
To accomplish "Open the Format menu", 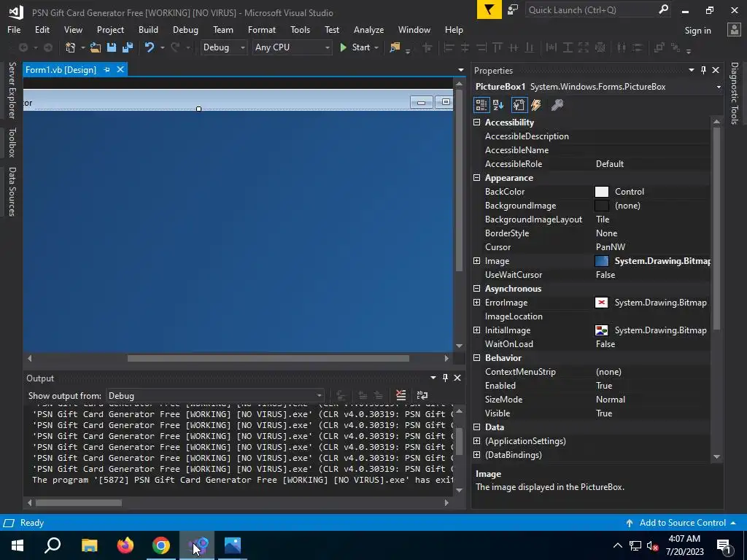I will coord(262,29).
